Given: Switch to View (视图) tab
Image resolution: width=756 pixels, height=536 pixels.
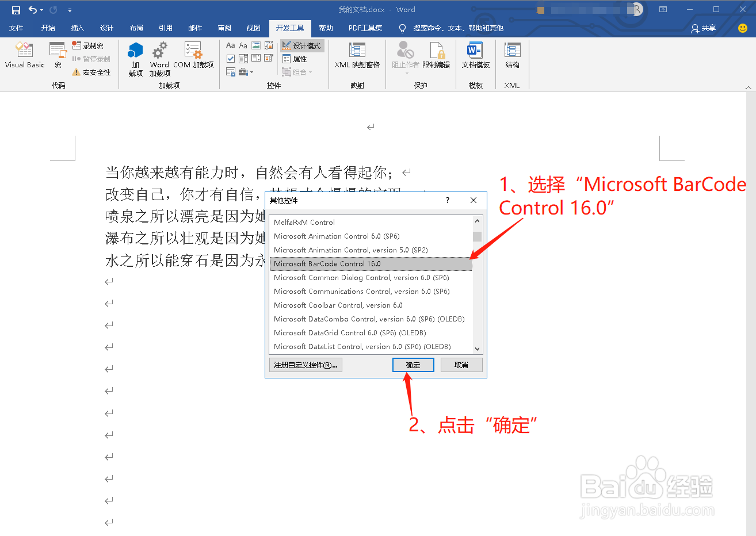Looking at the screenshot, I should [253, 28].
